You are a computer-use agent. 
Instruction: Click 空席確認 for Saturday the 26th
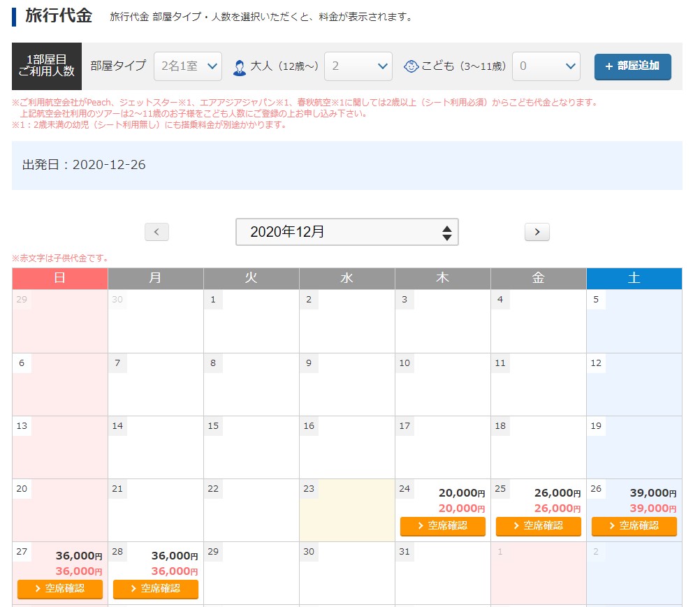point(634,526)
